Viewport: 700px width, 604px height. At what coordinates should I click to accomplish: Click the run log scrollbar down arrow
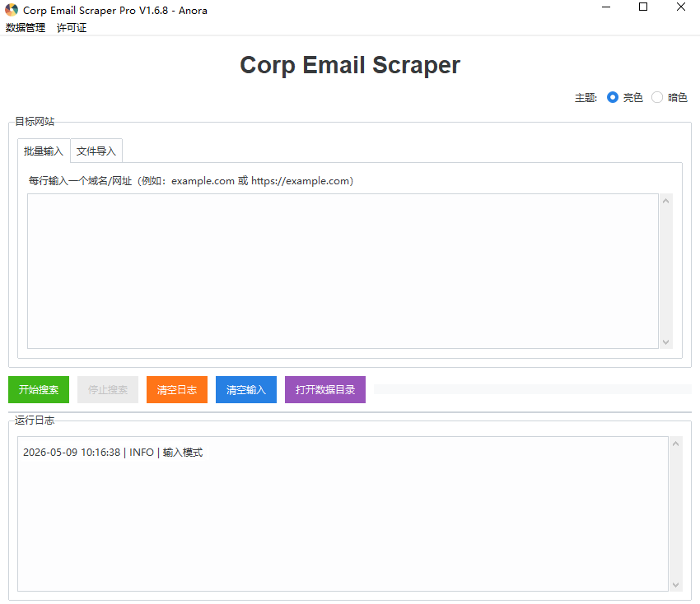(x=675, y=585)
